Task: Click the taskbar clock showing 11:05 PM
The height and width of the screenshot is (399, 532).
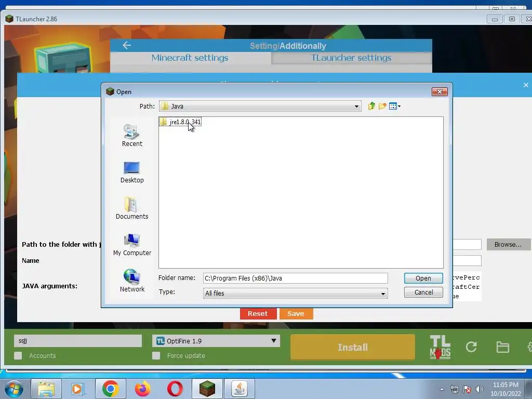Action: (506, 389)
